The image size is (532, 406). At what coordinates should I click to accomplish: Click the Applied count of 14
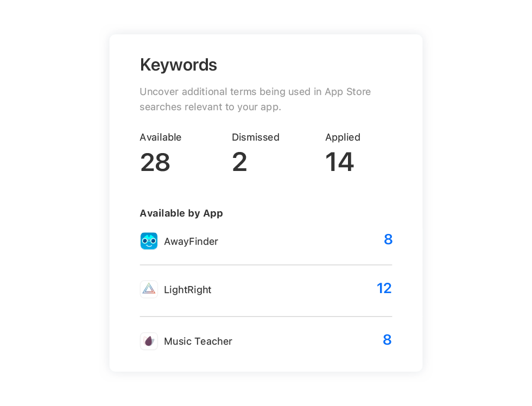[x=340, y=162]
